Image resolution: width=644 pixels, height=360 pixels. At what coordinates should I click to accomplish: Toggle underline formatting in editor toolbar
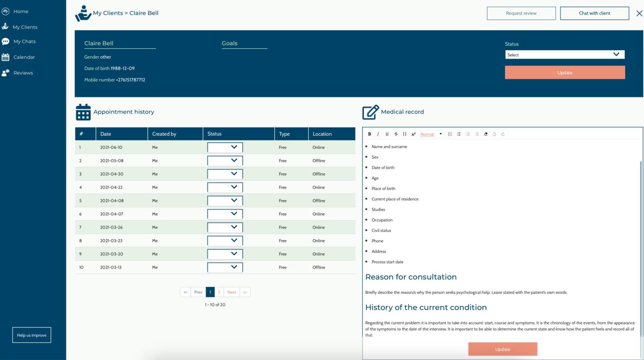pos(387,134)
